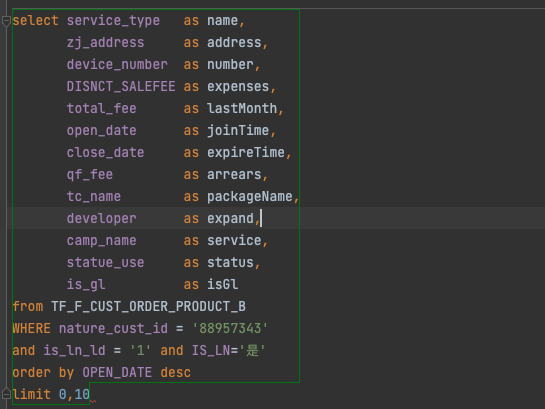Click the alias 'joinTime'

[x=238, y=131]
